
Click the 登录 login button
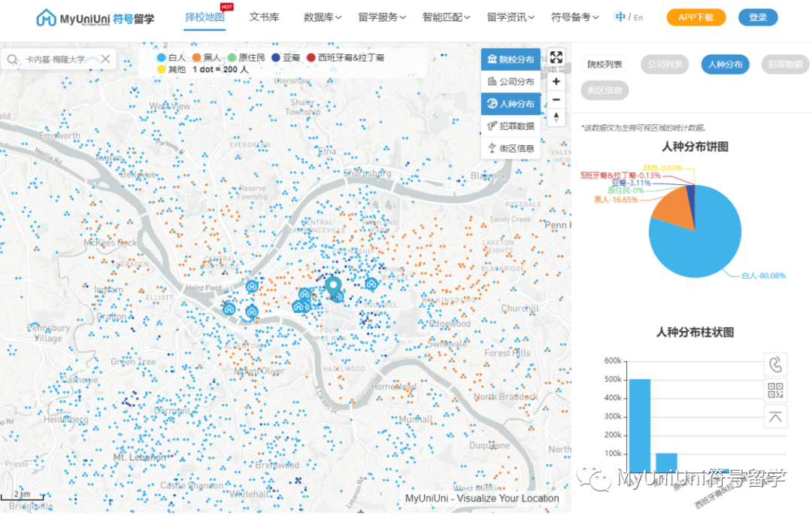pos(758,17)
